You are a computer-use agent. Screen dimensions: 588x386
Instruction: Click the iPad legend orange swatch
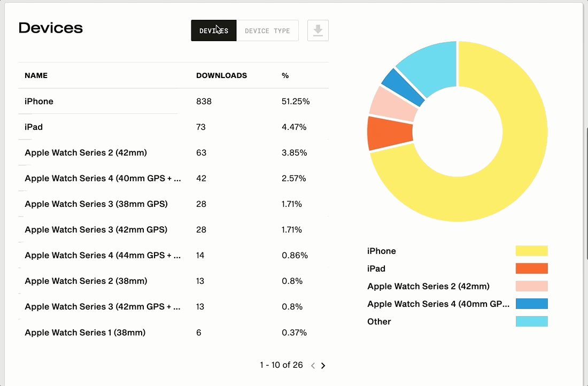click(532, 268)
